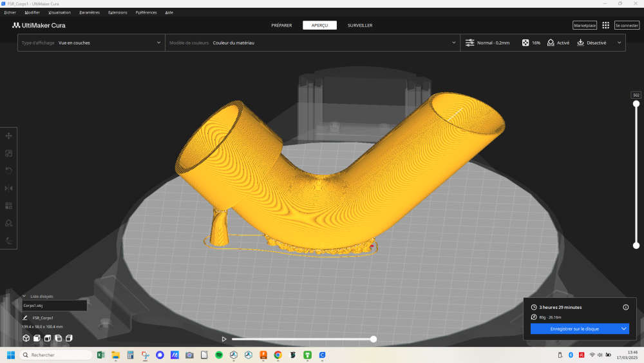Select the Scale tool in left toolbar
The width and height of the screenshot is (644, 363).
tap(9, 153)
